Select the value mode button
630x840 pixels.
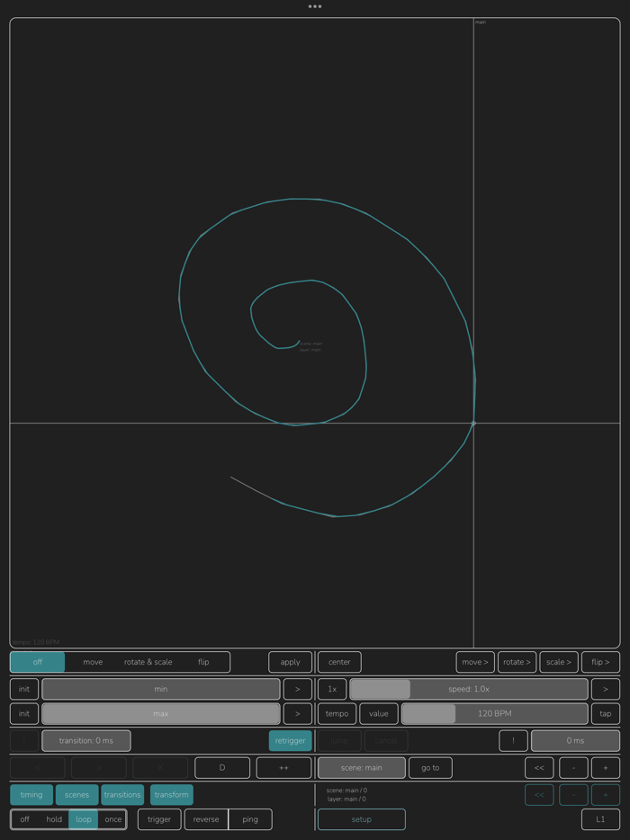[x=379, y=713]
